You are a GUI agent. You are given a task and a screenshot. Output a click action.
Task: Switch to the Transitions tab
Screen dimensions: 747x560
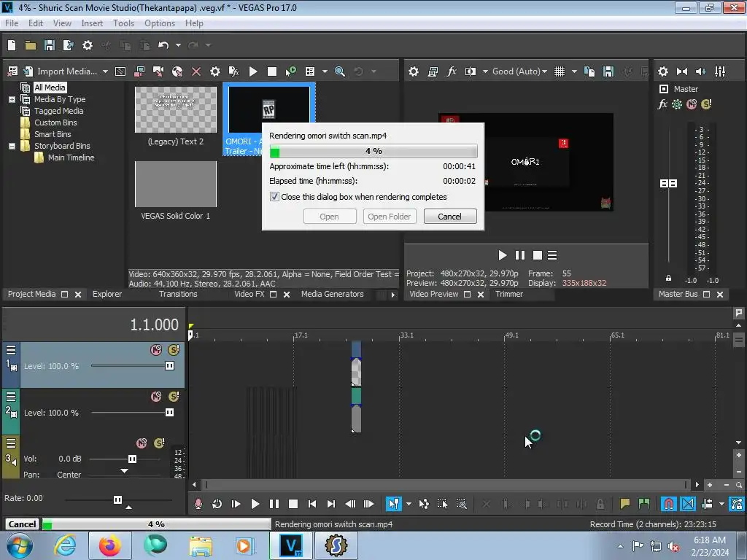click(x=178, y=295)
